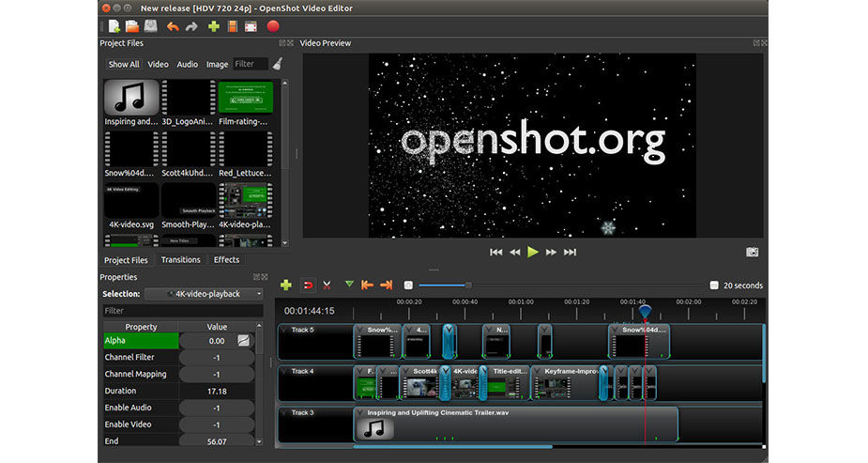The width and height of the screenshot is (868, 463).
Task: Open a project with the folder icon
Action: [x=132, y=26]
